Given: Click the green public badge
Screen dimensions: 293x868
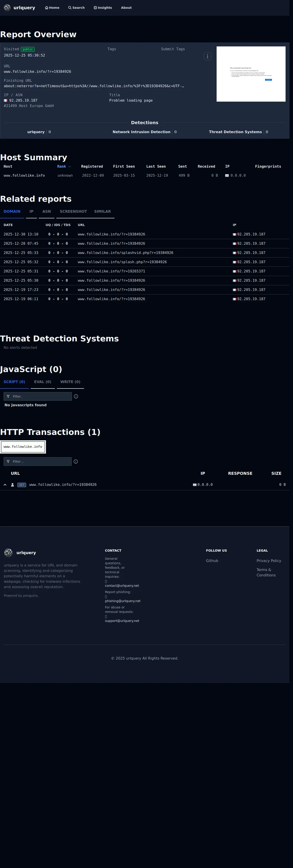Looking at the screenshot, I should pyautogui.click(x=28, y=49).
